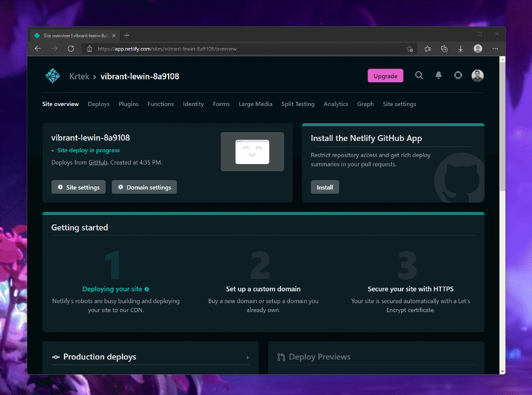Image resolution: width=532 pixels, height=395 pixels.
Task: Reload the page with refresh icon
Action: point(70,49)
